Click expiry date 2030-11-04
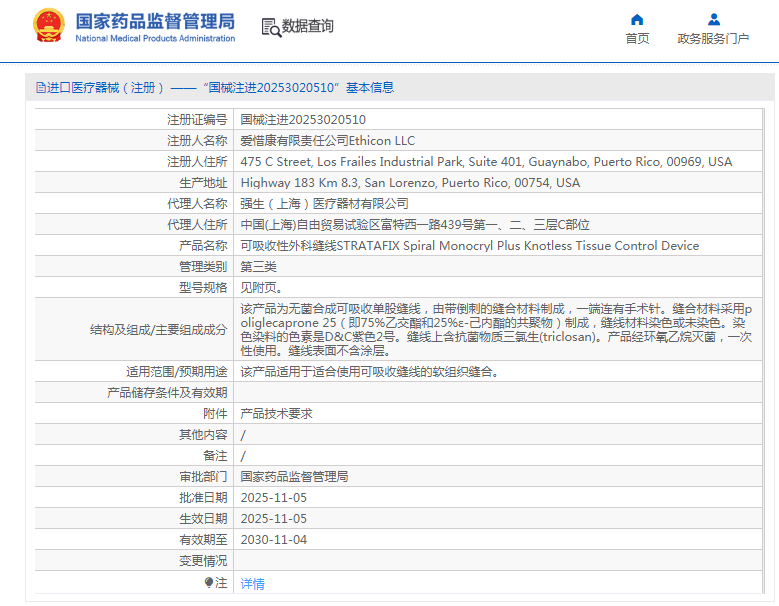 pyautogui.click(x=274, y=539)
